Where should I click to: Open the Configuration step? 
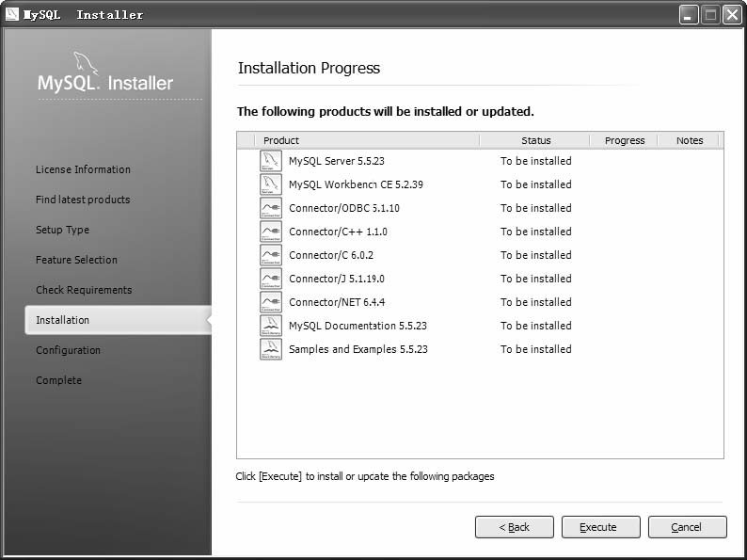pos(68,350)
